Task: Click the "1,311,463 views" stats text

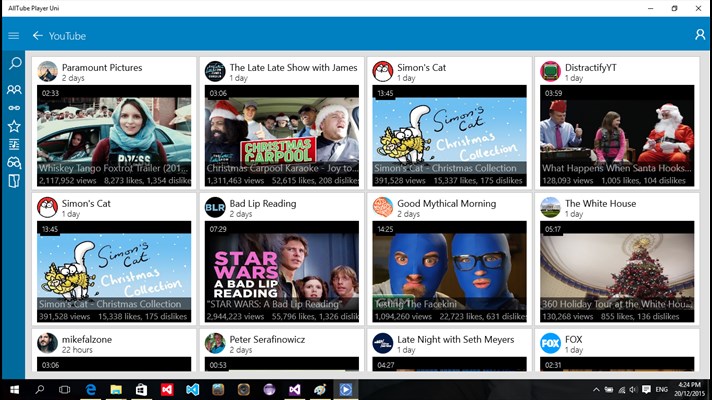Action: (235, 180)
